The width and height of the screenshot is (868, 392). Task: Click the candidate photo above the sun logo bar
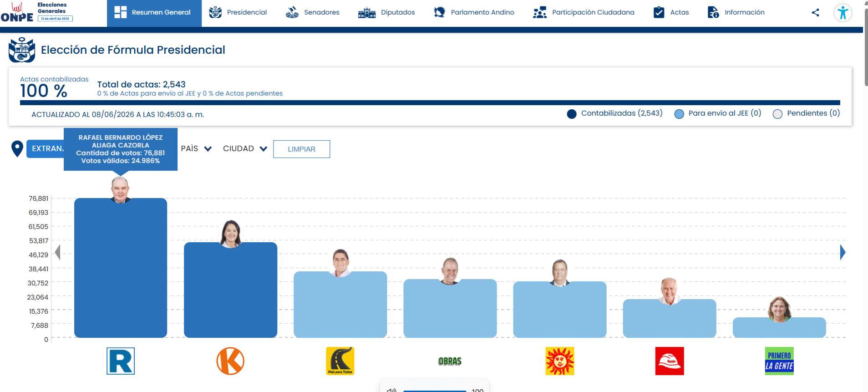pos(560,273)
